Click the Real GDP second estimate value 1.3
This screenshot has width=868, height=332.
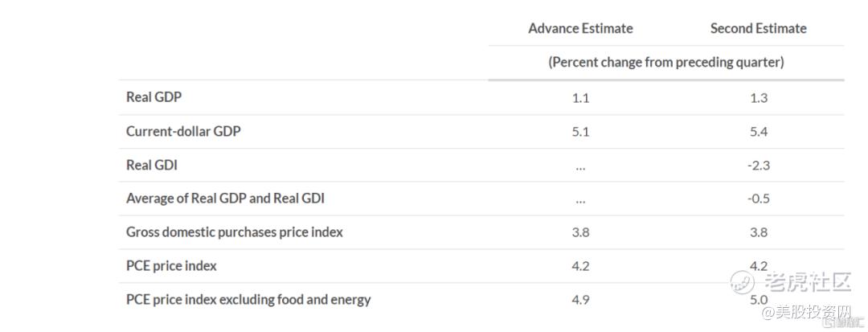pos(758,98)
